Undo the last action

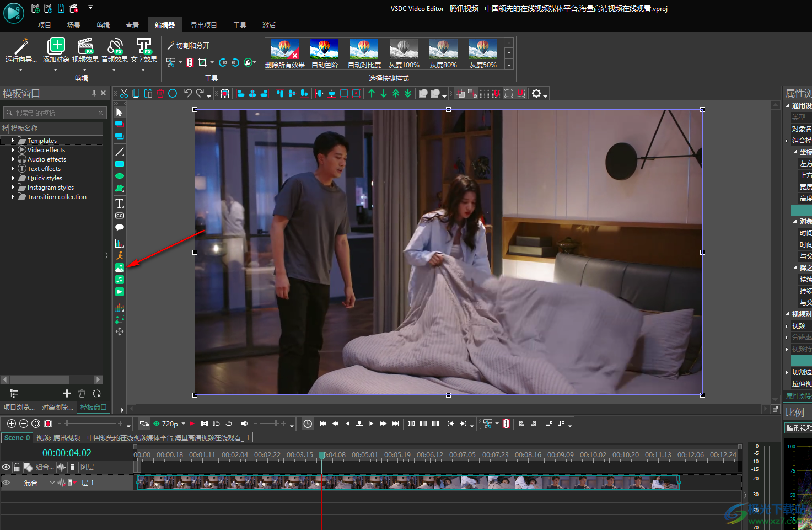point(188,93)
